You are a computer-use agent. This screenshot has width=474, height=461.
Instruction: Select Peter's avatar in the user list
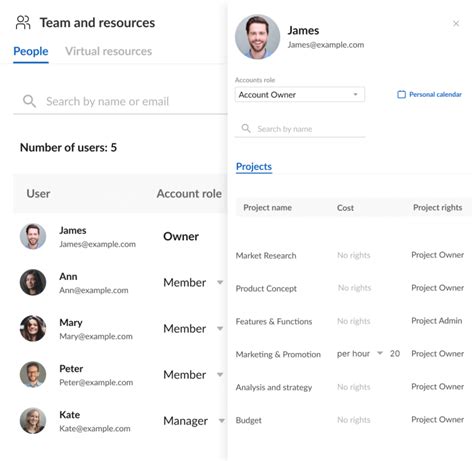coord(33,374)
